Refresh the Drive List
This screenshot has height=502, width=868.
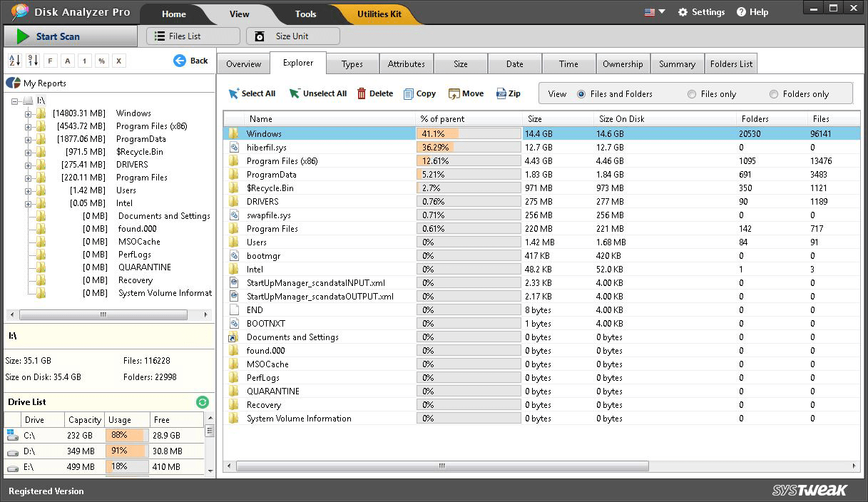point(203,402)
